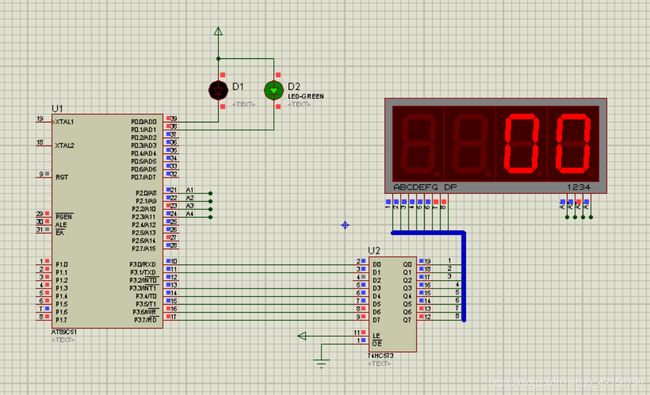
Task: Select the 4-digit seven-segment display
Action: coord(495,146)
